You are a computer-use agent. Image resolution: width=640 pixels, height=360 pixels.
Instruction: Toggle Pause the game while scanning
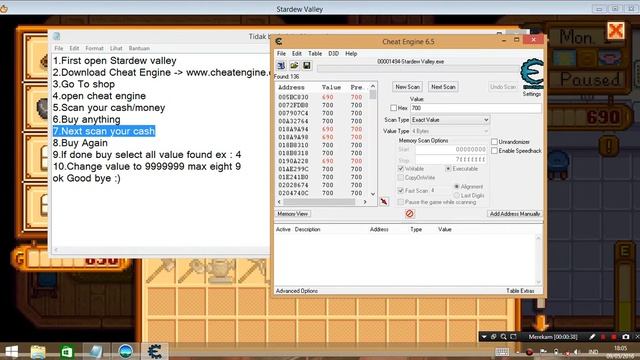pos(401,202)
